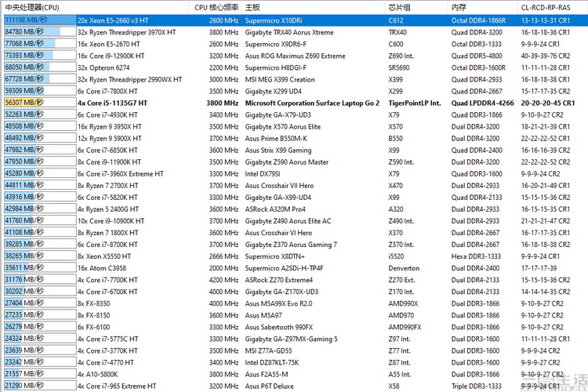Select the 4x Core i7-6700K HT row
Image resolution: width=588 pixels, height=392 pixels.
(x=296, y=292)
